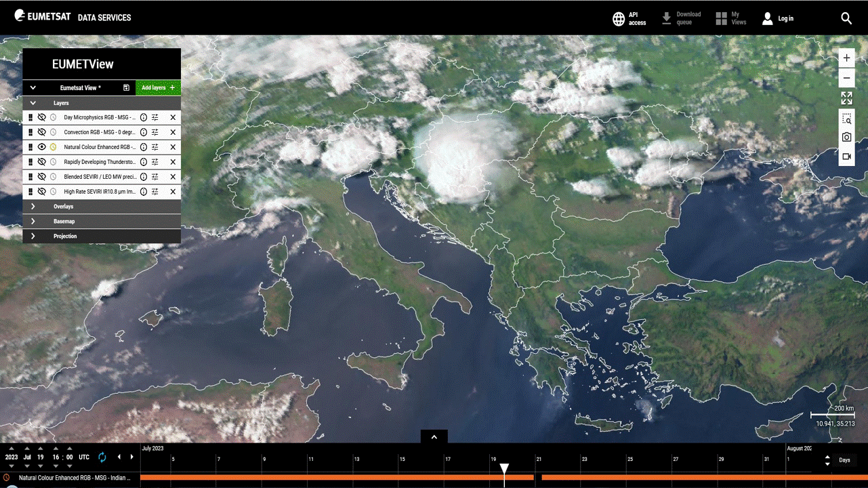The width and height of the screenshot is (868, 488).
Task: Collapse the Eumetsat View panel
Action: 33,87
